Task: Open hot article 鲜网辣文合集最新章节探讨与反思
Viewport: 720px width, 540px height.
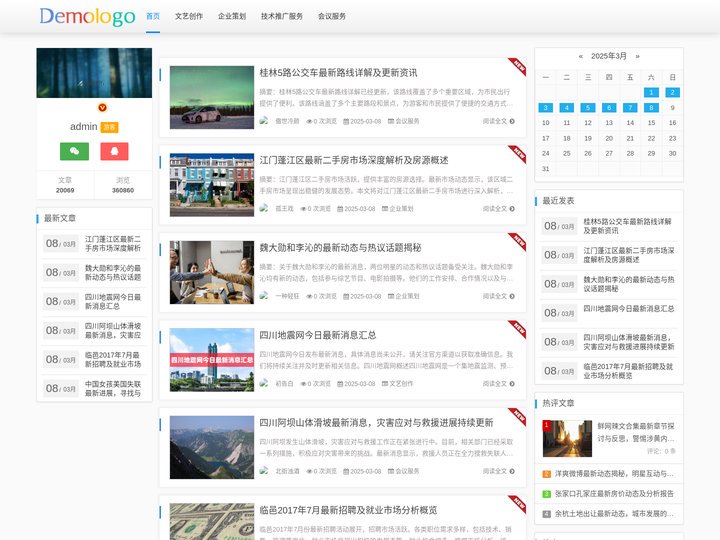Action: [636, 432]
